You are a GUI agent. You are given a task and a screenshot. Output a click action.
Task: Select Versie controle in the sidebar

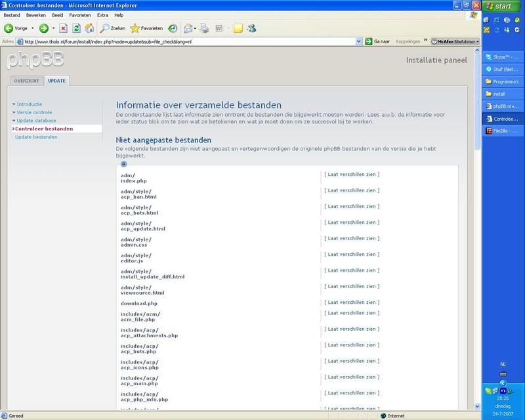pos(34,112)
